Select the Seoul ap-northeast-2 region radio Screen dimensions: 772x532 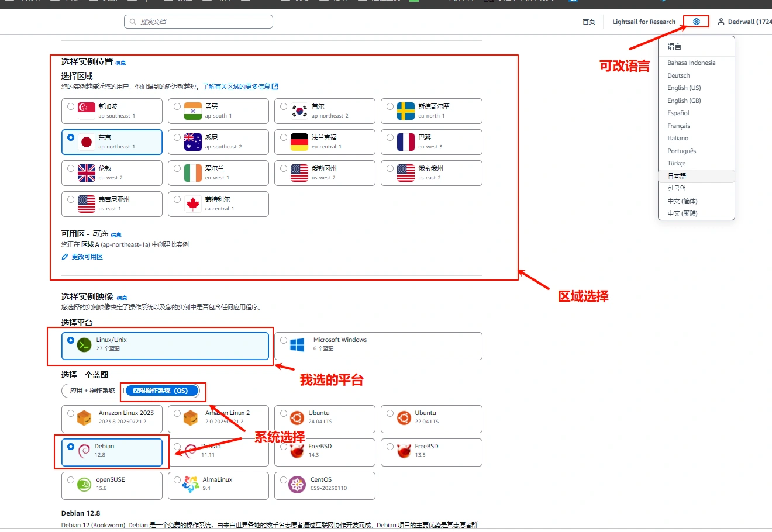coord(284,106)
